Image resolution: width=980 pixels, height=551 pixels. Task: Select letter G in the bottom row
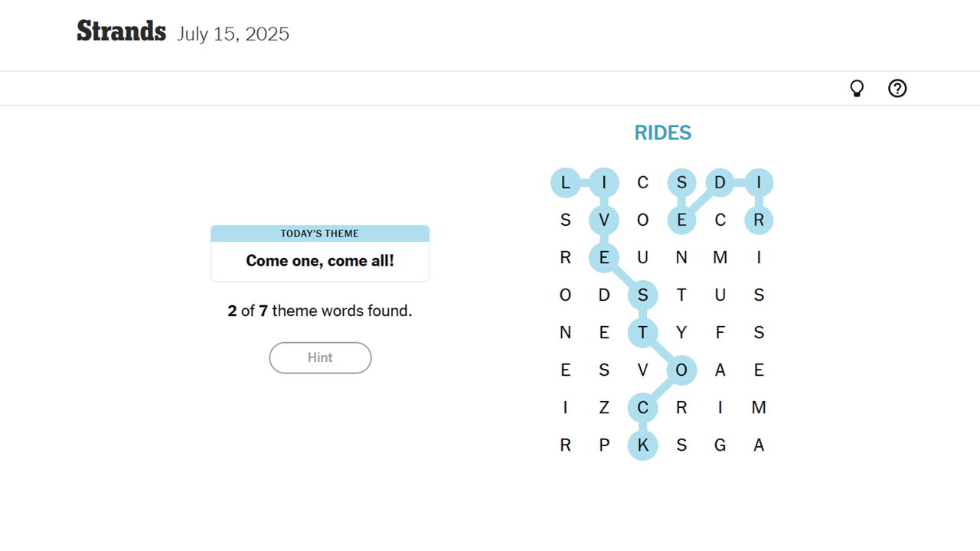[x=720, y=445]
